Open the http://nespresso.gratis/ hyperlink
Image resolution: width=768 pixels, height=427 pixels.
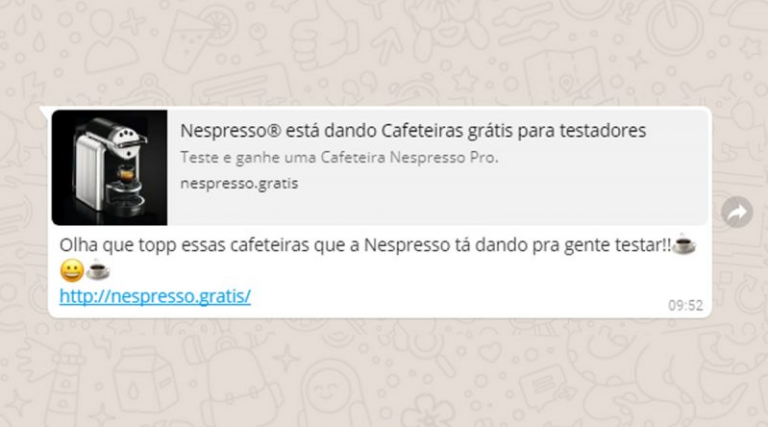click(x=155, y=297)
